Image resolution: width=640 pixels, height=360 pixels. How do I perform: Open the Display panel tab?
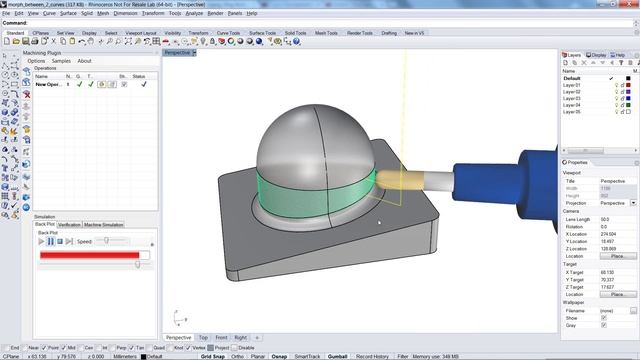(x=596, y=55)
